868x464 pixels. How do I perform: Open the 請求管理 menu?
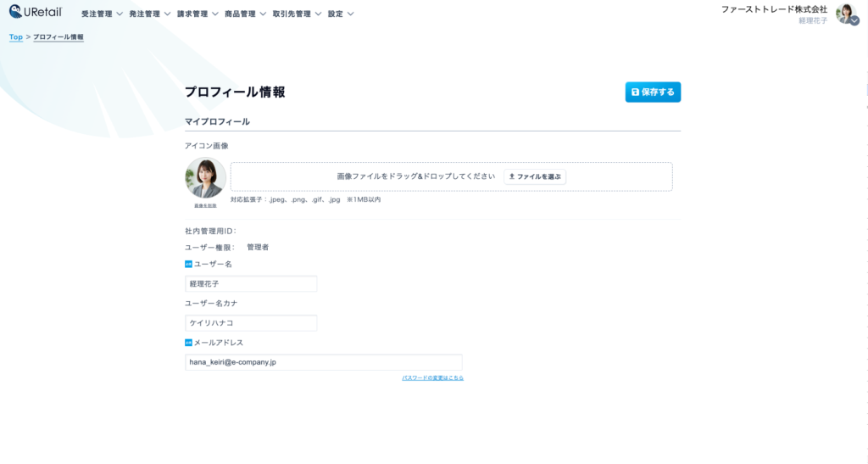(x=198, y=14)
